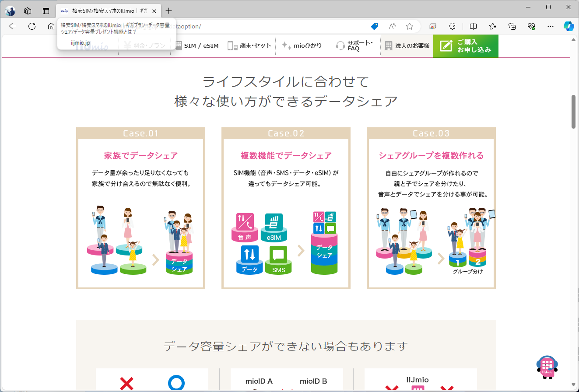This screenshot has height=392, width=579.
Task: Open the Collections icon
Action: tap(512, 26)
